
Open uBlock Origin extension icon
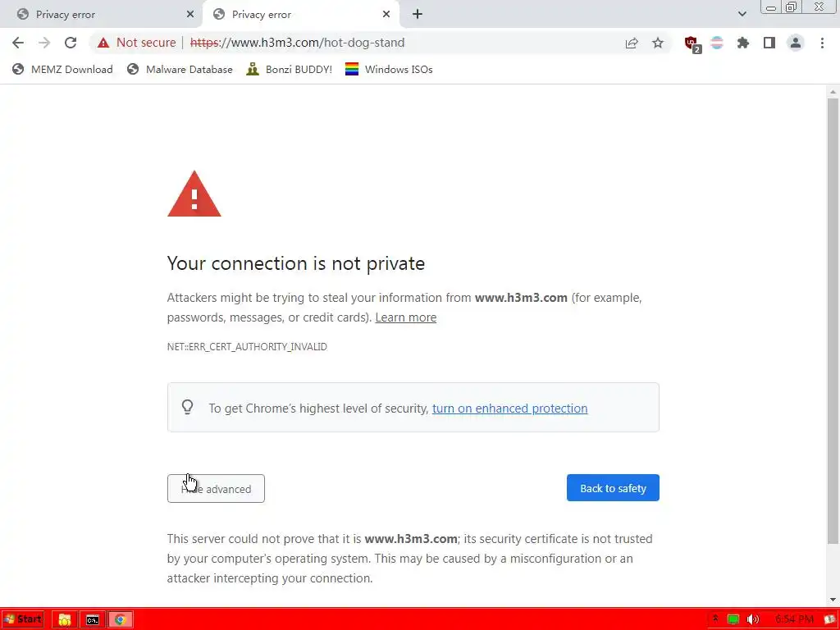point(692,44)
